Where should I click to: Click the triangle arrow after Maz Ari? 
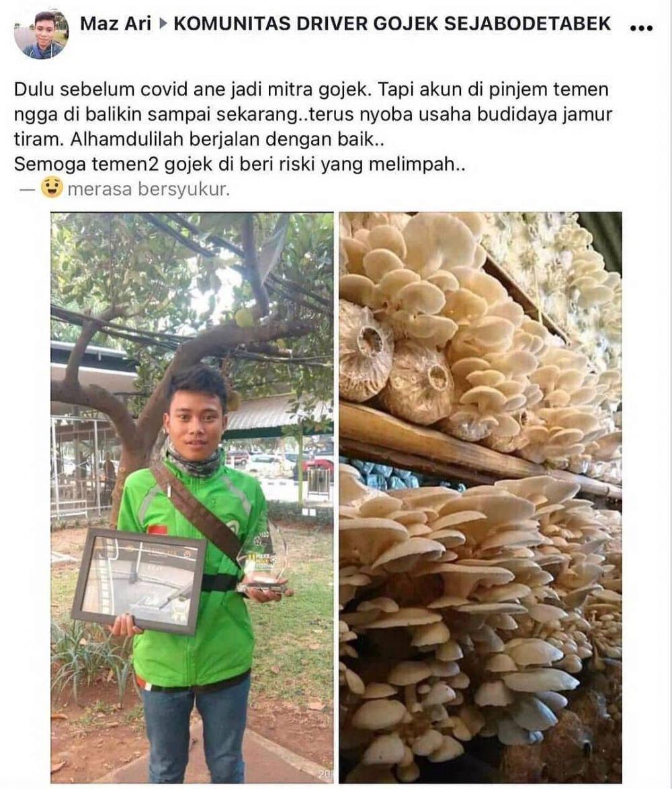tap(162, 23)
